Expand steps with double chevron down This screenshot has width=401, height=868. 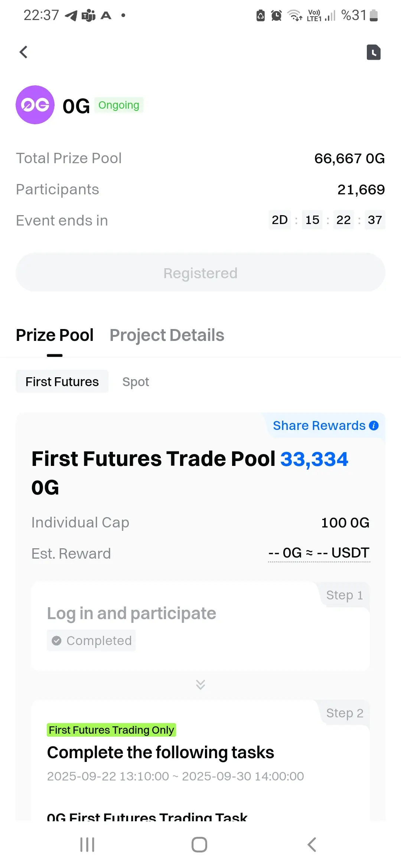pyautogui.click(x=200, y=684)
